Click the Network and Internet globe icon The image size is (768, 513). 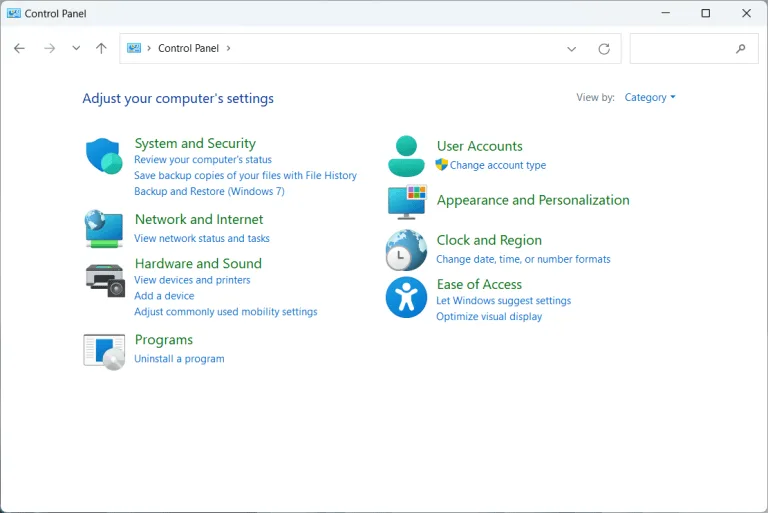103,229
